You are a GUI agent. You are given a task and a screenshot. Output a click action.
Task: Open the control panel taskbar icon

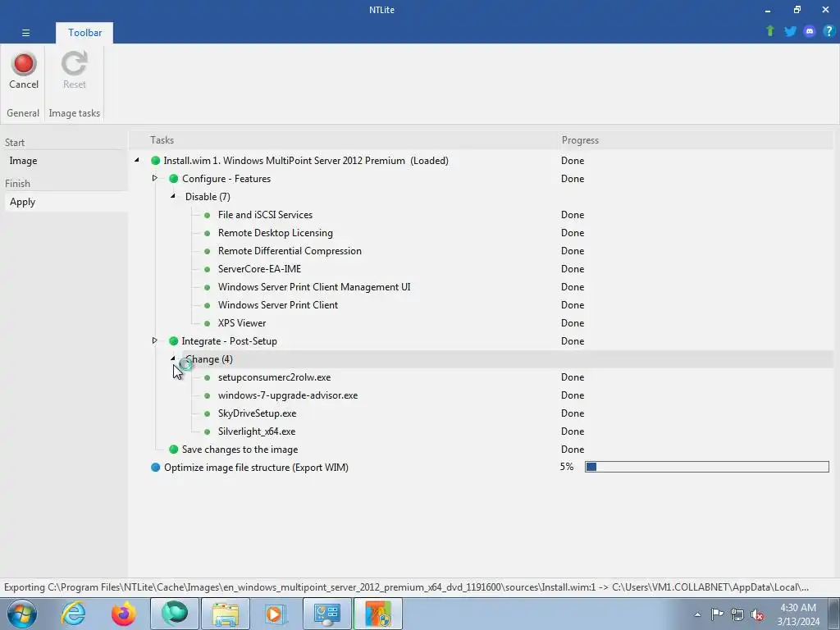[x=327, y=614]
